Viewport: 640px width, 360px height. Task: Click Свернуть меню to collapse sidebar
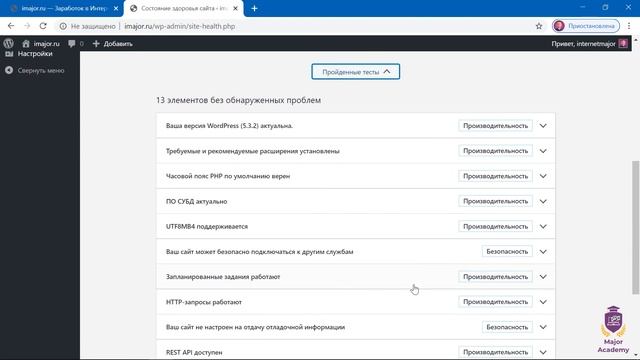pyautogui.click(x=41, y=71)
